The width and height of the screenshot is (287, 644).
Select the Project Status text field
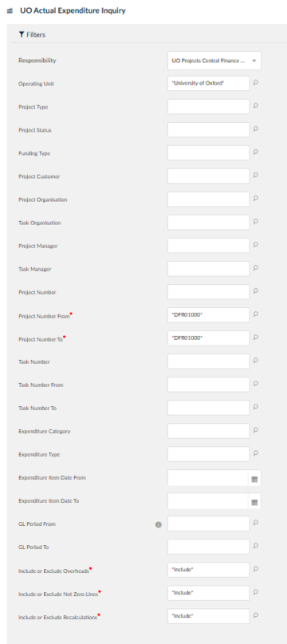coord(209,130)
